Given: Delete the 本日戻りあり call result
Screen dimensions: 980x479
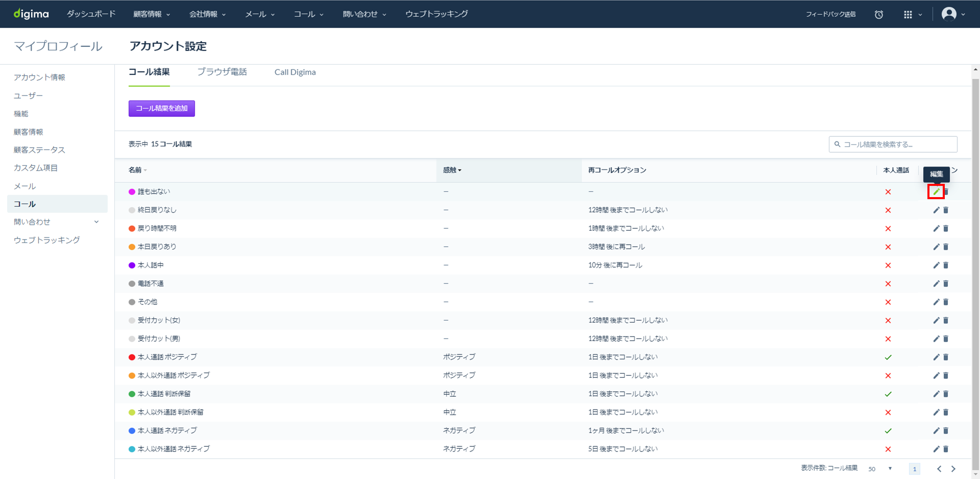Looking at the screenshot, I should pos(946,247).
